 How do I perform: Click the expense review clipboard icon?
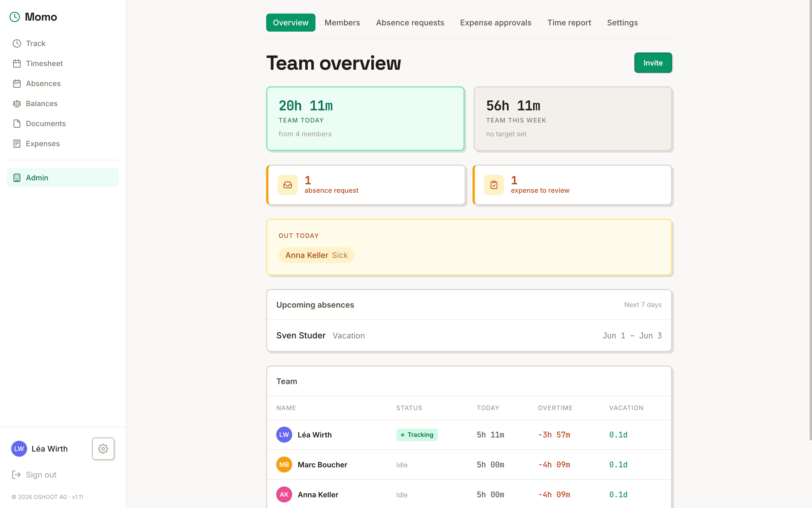tap(494, 185)
